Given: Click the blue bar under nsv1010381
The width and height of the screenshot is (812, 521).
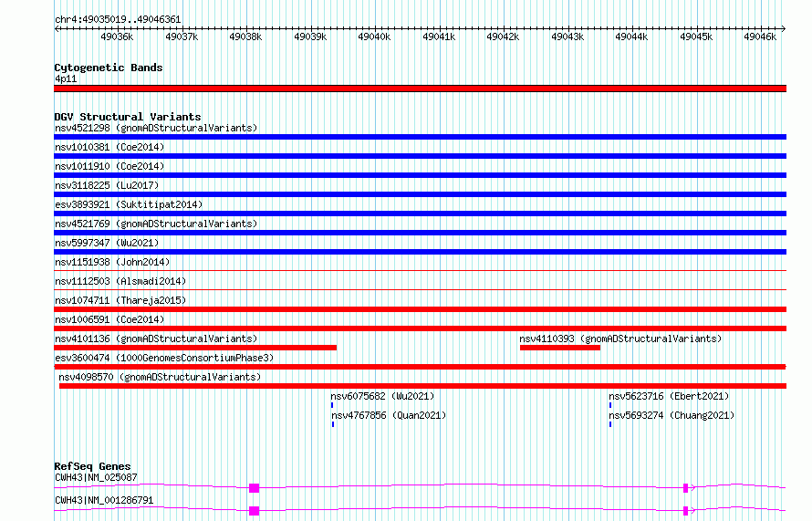Looking at the screenshot, I should [x=420, y=156].
